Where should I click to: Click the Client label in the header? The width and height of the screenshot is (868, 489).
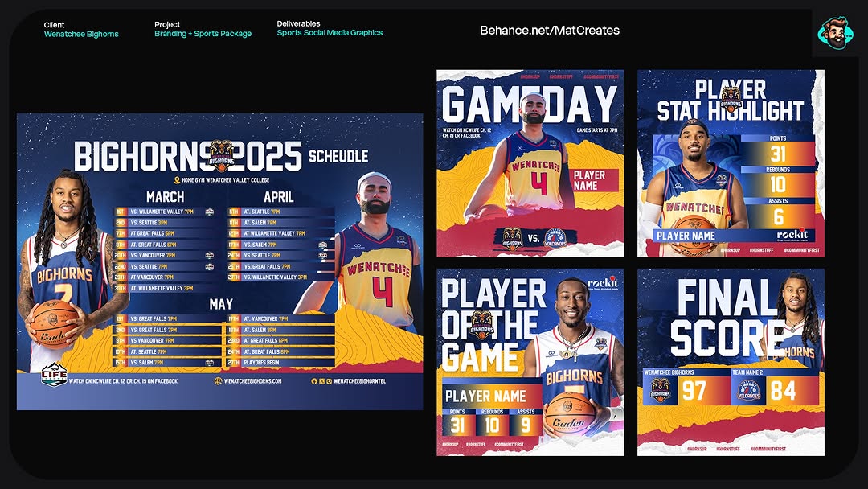(x=55, y=25)
